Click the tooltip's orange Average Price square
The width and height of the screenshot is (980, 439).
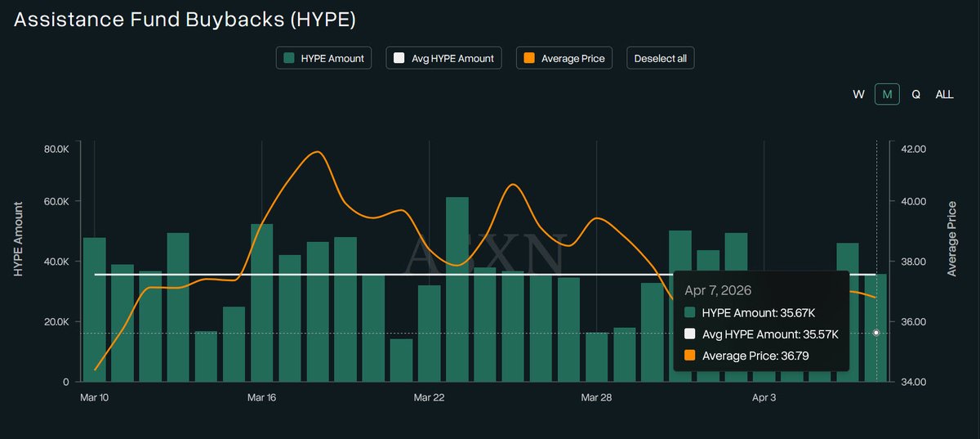click(x=690, y=356)
